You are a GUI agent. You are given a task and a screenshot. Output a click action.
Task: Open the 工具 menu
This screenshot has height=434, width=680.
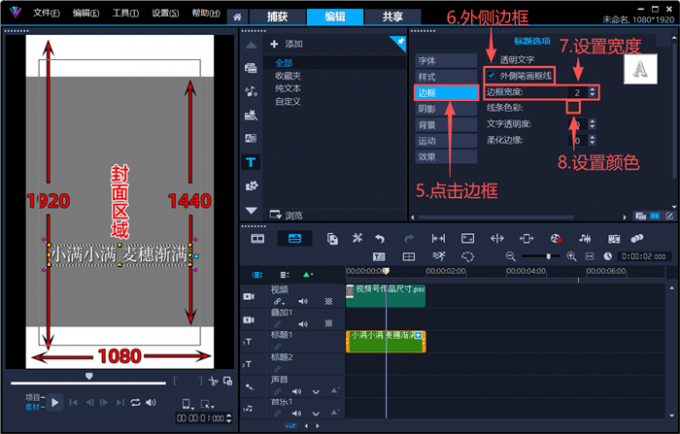click(x=125, y=13)
